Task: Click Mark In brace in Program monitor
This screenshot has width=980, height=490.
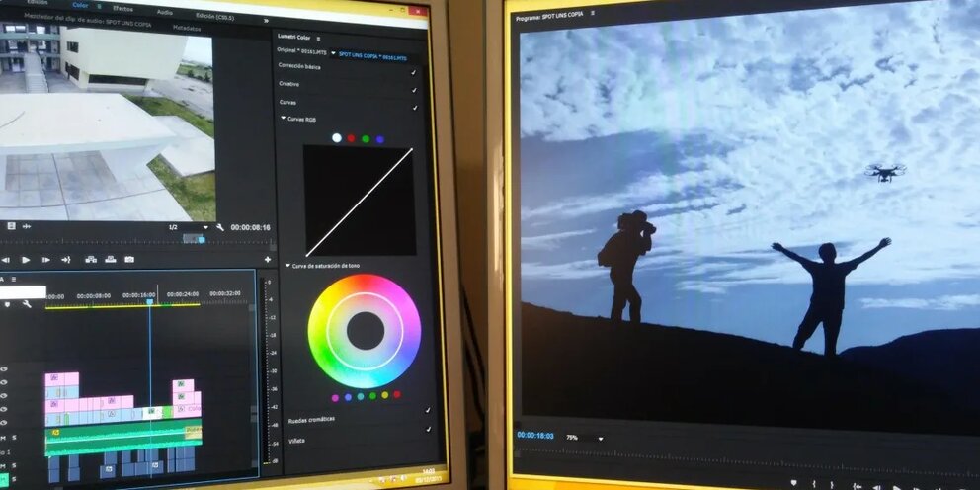Action: point(814,484)
